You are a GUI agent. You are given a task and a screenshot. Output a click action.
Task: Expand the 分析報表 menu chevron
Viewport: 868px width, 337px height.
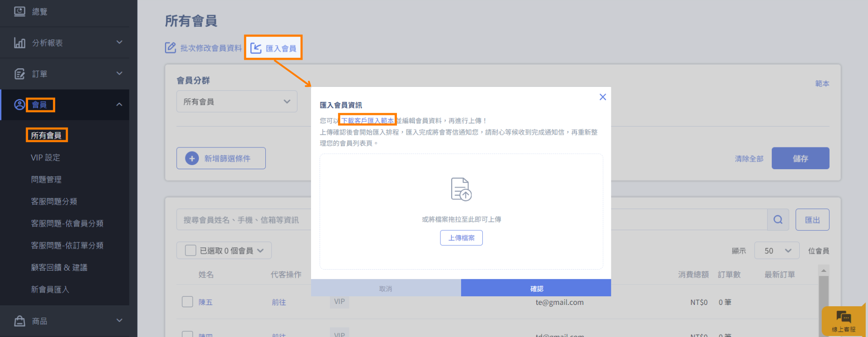pos(119,42)
